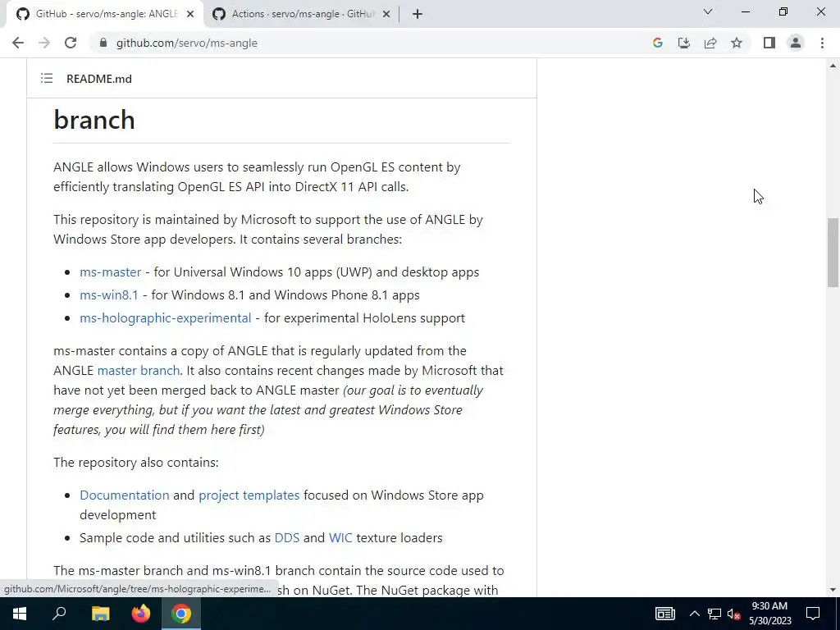Image resolution: width=840 pixels, height=630 pixels.
Task: Open the Chrome profile avatar
Action: point(796,43)
